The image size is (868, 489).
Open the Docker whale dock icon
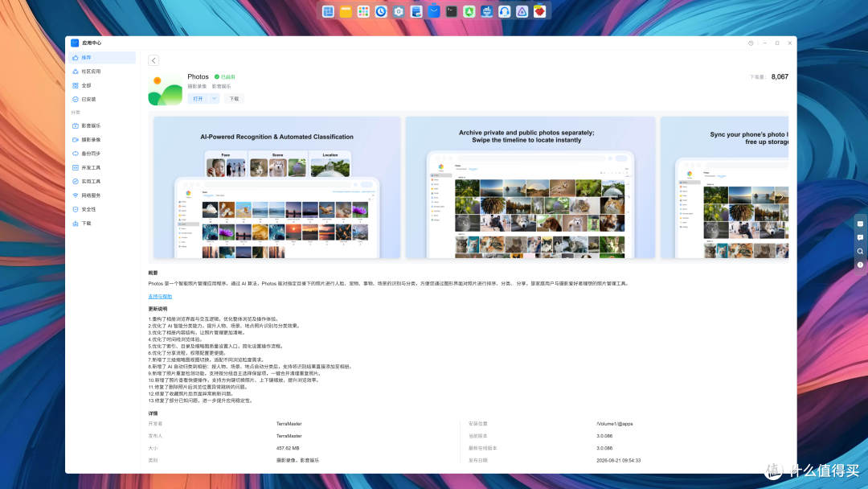[x=486, y=11]
